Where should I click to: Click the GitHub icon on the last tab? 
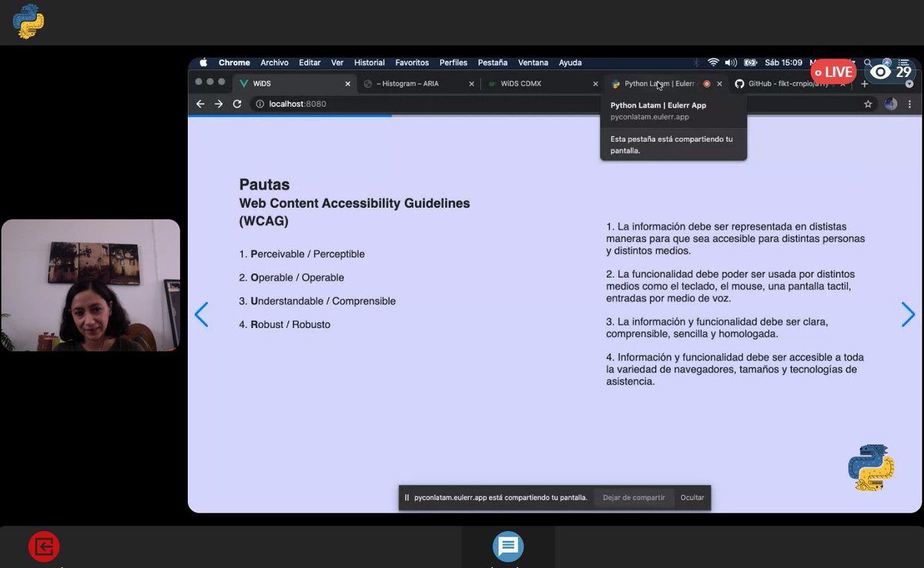click(x=740, y=83)
